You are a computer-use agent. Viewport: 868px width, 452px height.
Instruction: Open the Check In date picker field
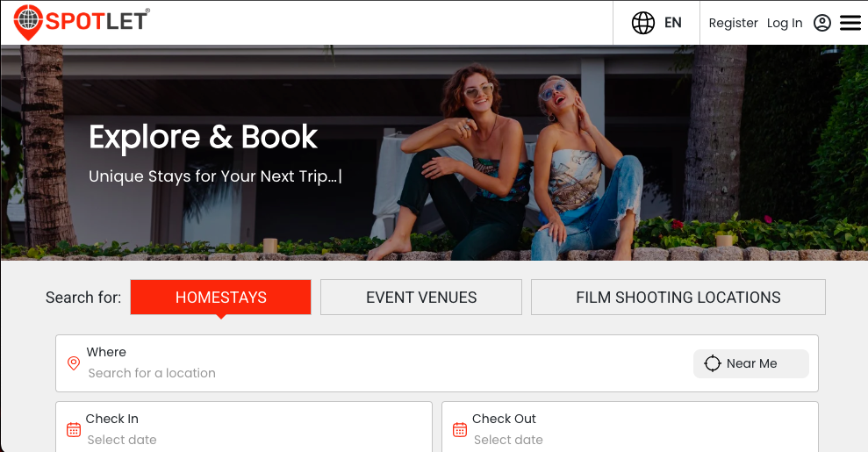tap(246, 439)
